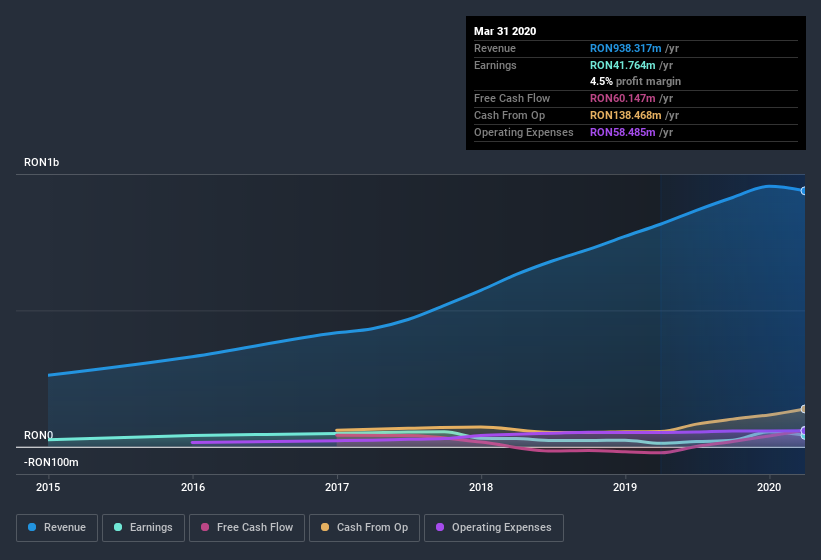The width and height of the screenshot is (821, 560).
Task: Click the -RON100m y-axis label
Action: (x=51, y=462)
